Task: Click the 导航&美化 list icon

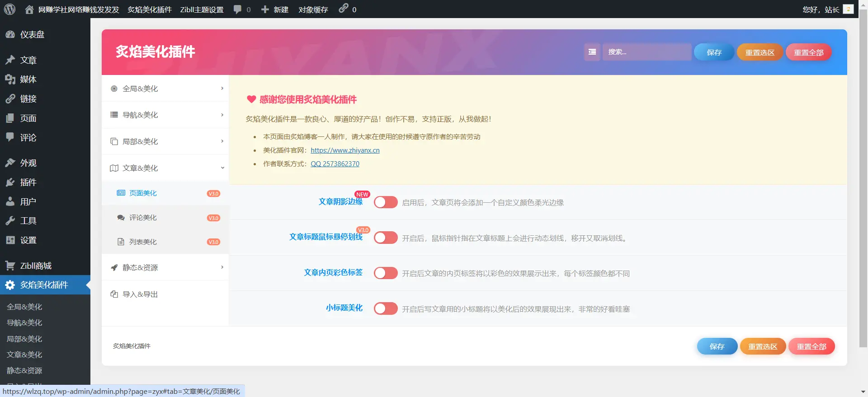Action: click(x=114, y=115)
